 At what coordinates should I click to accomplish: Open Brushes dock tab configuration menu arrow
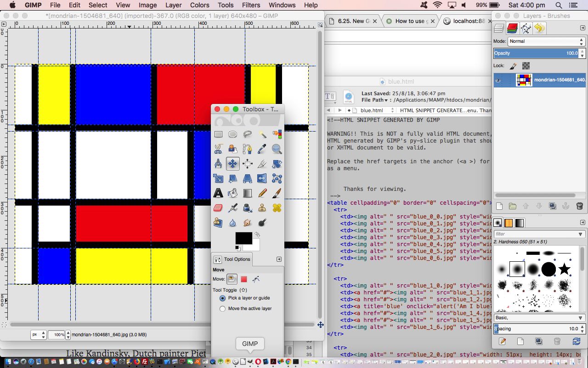point(582,223)
